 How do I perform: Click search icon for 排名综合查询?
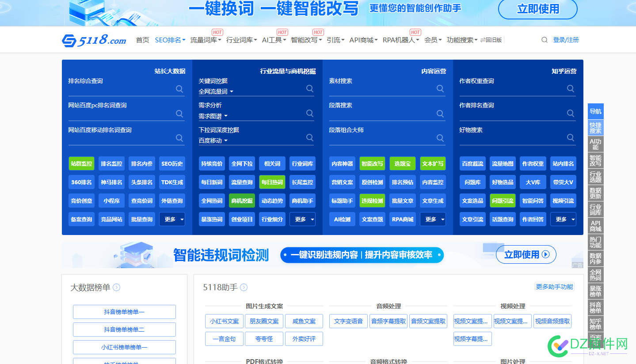(179, 89)
